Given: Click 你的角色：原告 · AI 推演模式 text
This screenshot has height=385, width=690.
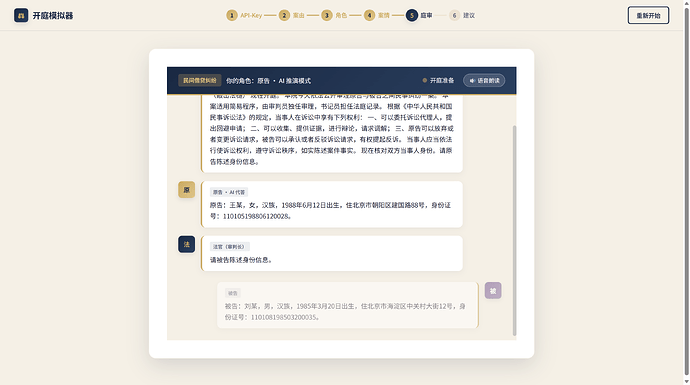Looking at the screenshot, I should [x=268, y=81].
